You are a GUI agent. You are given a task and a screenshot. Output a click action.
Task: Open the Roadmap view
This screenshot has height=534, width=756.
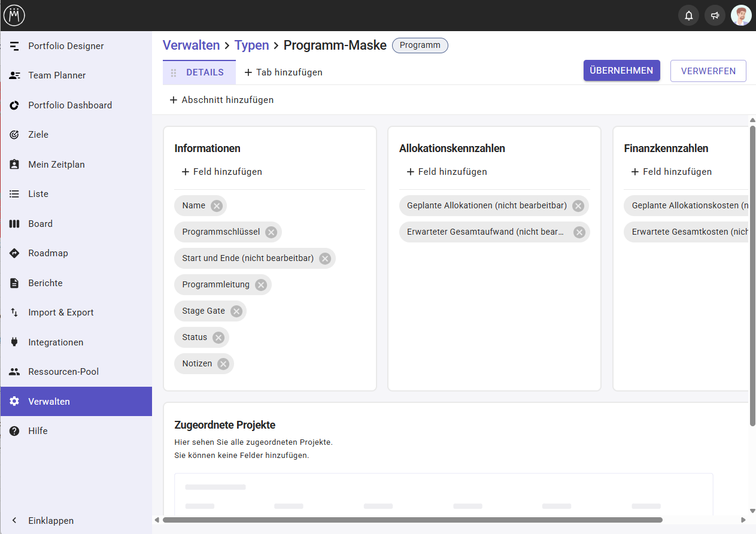tap(48, 253)
